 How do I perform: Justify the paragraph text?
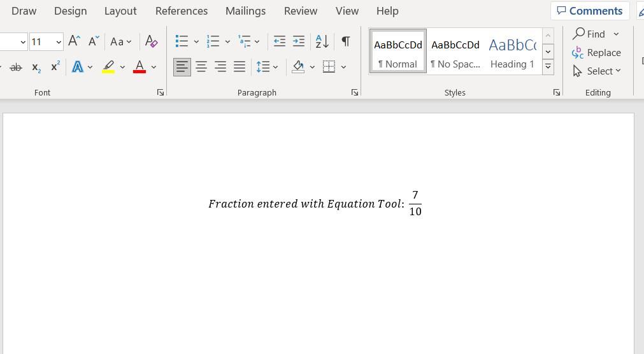coord(240,66)
